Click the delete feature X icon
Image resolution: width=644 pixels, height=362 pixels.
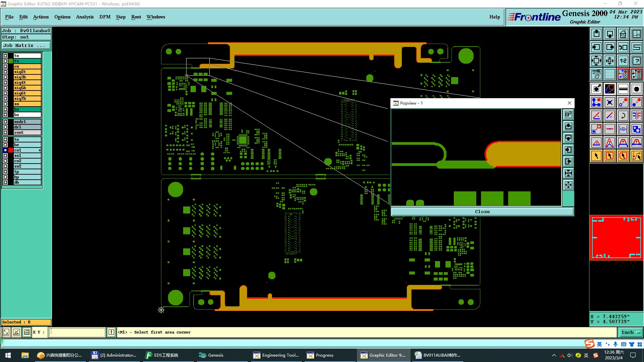point(609,102)
